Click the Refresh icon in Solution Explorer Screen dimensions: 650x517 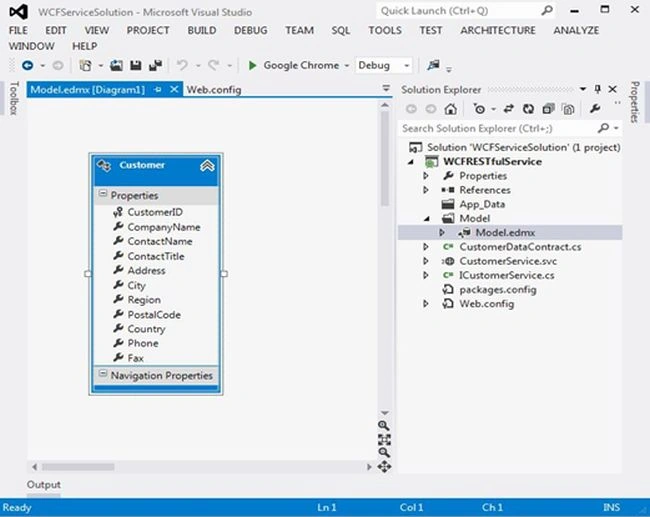528,109
